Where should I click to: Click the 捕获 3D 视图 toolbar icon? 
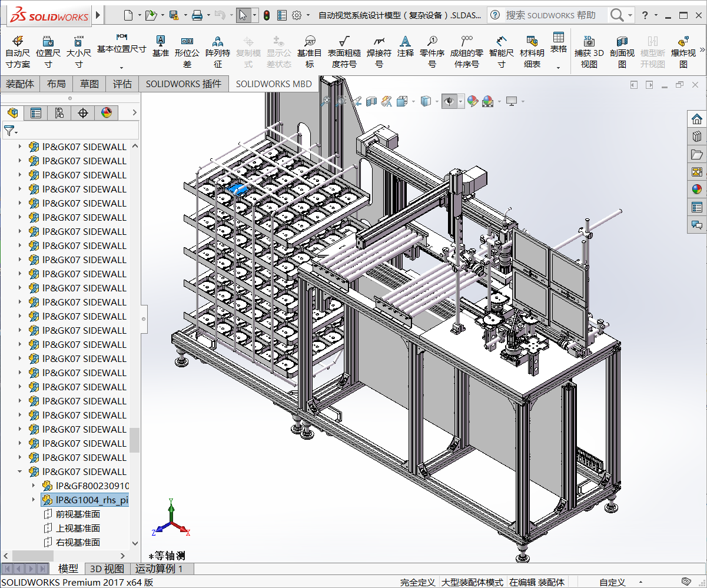point(589,50)
